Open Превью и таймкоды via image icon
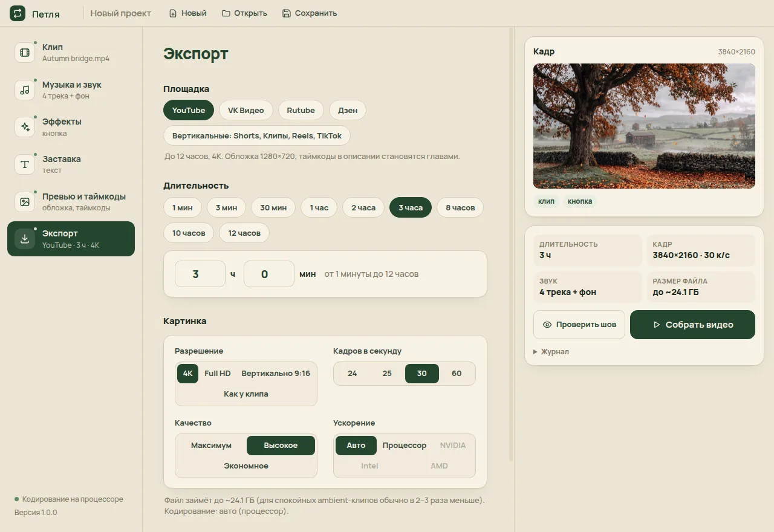Image resolution: width=774 pixels, height=532 pixels. (x=25, y=202)
